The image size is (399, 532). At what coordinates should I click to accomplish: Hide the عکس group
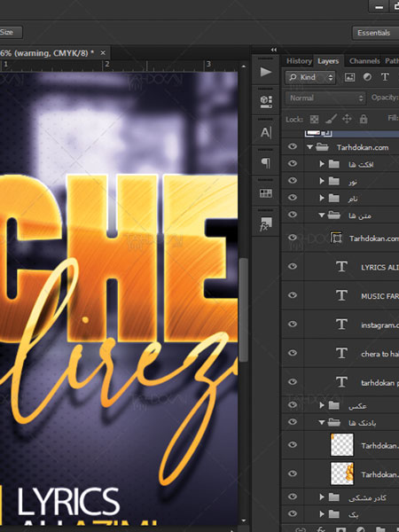coord(293,405)
